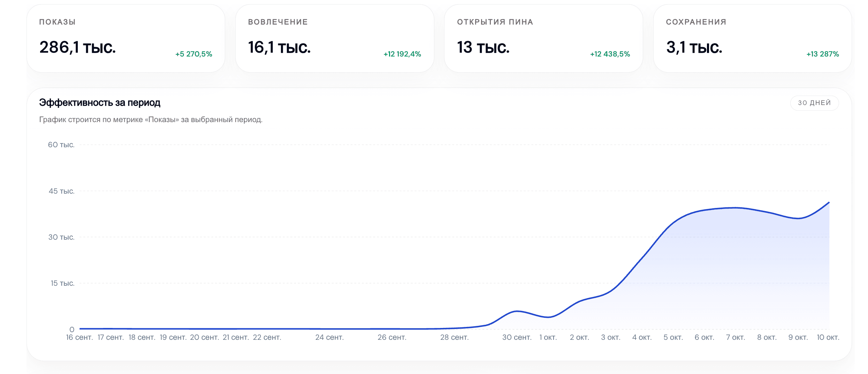Click the "45 тыс." y-axis label
This screenshot has height=374, width=868.
[x=62, y=191]
